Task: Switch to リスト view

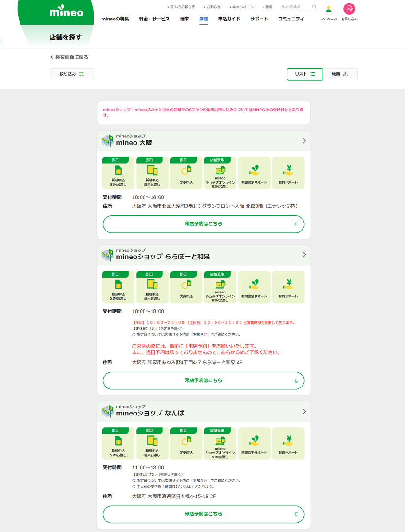Action: click(305, 74)
